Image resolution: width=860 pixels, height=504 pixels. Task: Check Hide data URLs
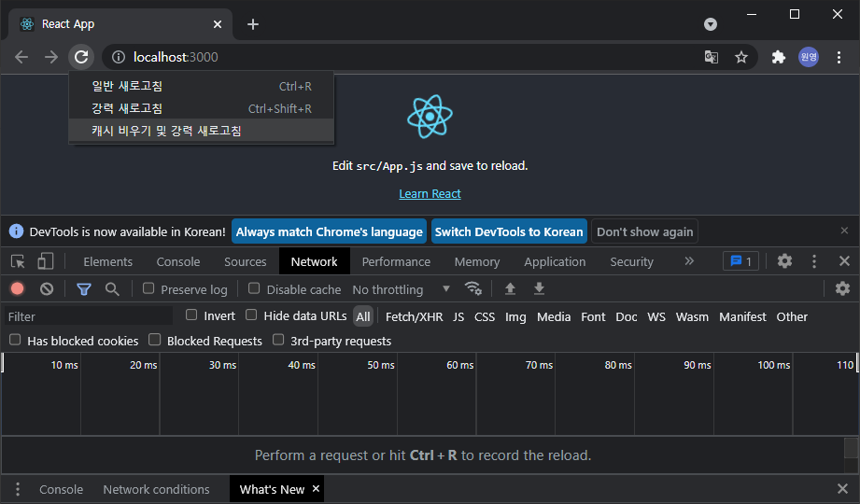click(250, 315)
